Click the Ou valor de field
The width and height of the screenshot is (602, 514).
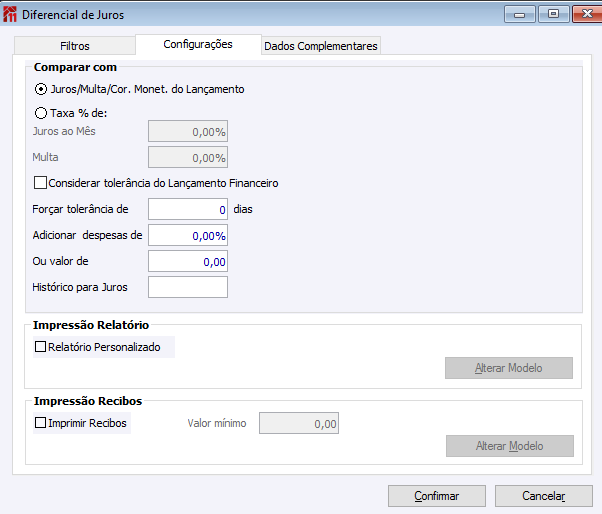(188, 261)
